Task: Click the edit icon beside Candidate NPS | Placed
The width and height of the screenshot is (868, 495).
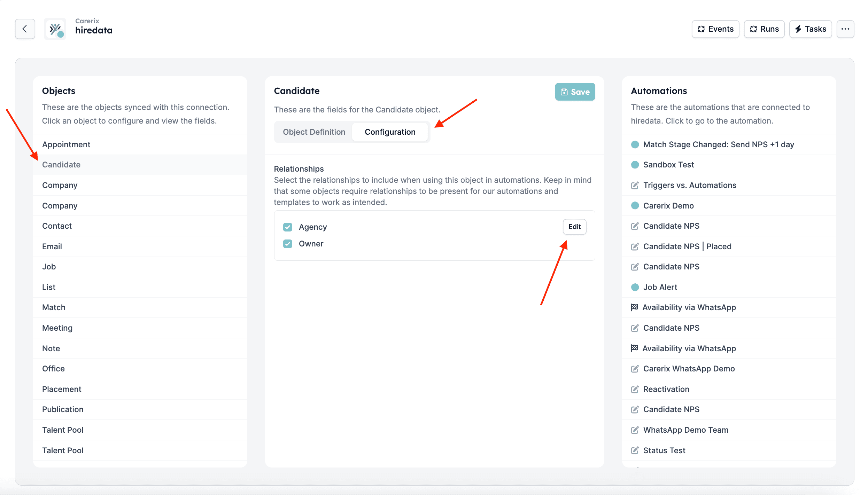Action: click(x=635, y=246)
